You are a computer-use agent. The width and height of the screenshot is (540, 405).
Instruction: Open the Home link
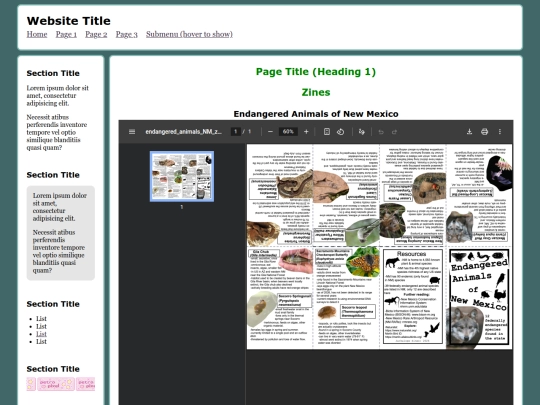tap(37, 34)
